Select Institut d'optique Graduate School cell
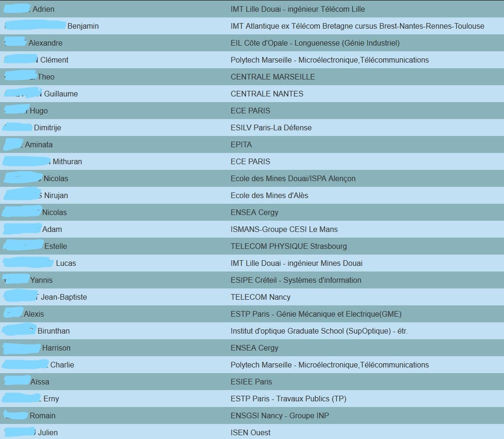 319,331
